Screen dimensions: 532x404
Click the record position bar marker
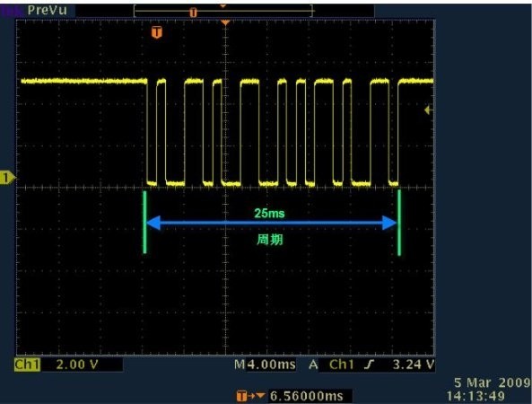pyautogui.click(x=193, y=13)
